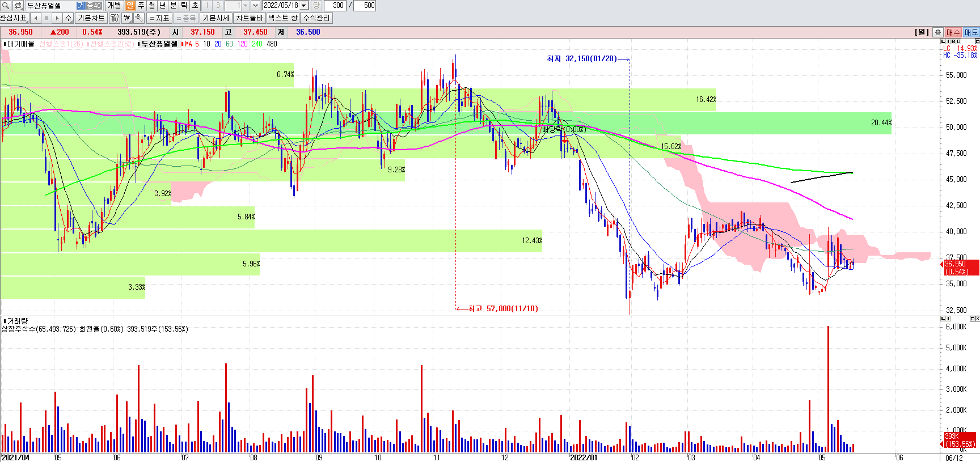The image size is (980, 462).
Task: Select the daily 일 period
Action: pyautogui.click(x=130, y=6)
